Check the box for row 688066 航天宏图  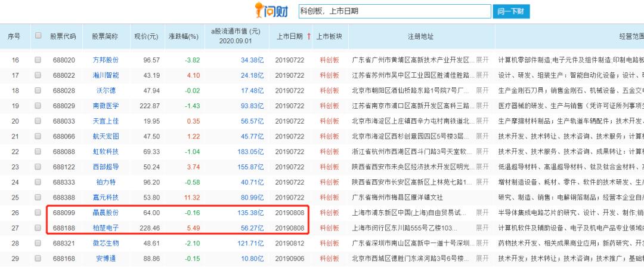38,136
